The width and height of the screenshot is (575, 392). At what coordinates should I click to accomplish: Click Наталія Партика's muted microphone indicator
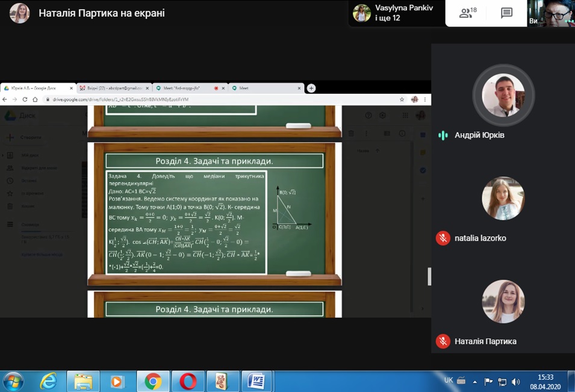tap(443, 341)
